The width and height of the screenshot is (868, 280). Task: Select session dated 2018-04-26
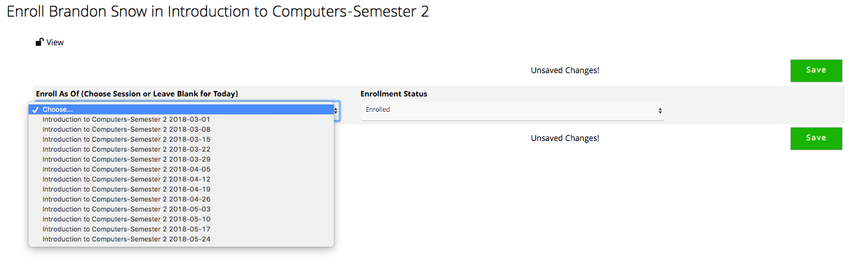coord(181,200)
